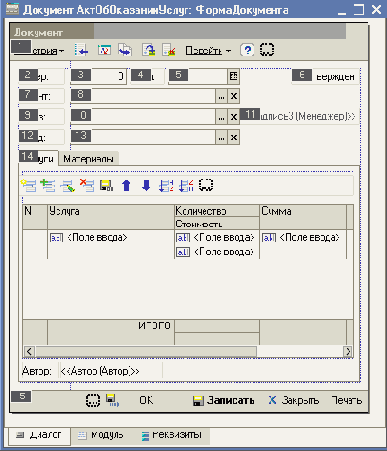This screenshot has height=451, width=387.
Task: Click the delete row red-cross icon
Action: [87, 185]
